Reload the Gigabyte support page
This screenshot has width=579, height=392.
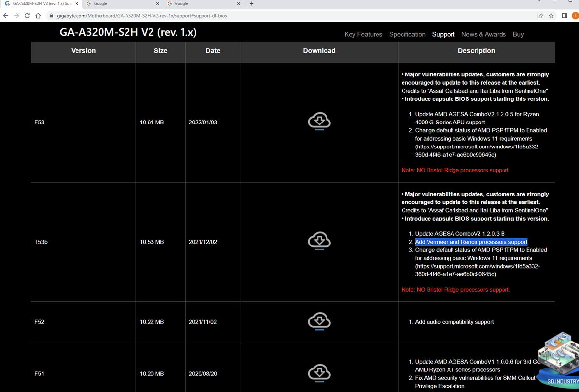(27, 16)
